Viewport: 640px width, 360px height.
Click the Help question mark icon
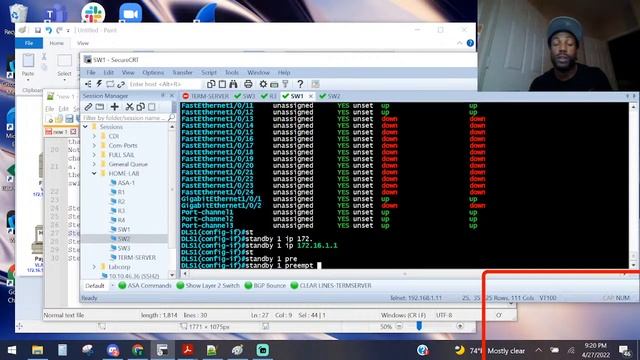pos(300,84)
